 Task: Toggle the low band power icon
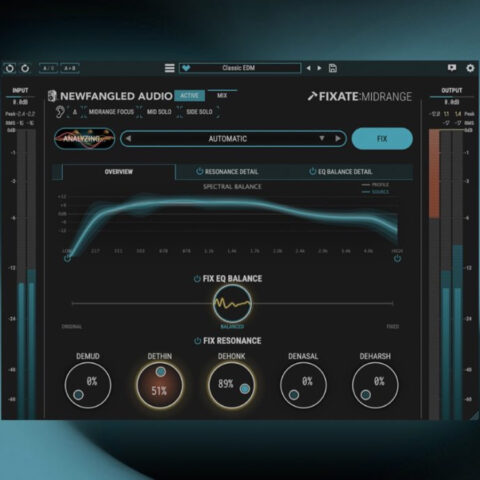[67, 258]
